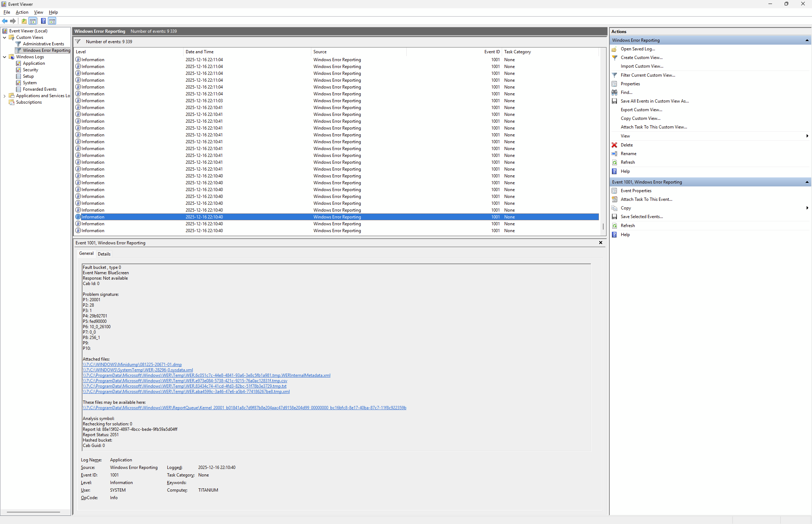Click the console tree horizontal scrollbar

point(33,512)
